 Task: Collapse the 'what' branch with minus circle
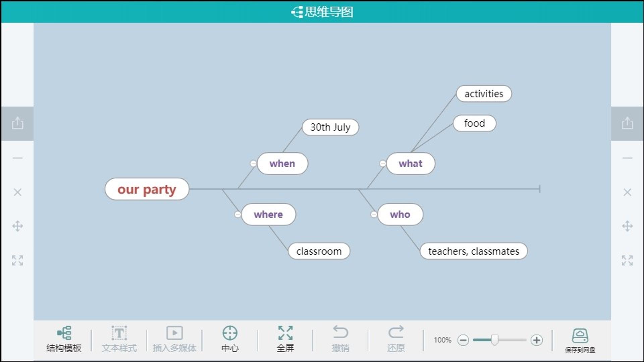[382, 164]
